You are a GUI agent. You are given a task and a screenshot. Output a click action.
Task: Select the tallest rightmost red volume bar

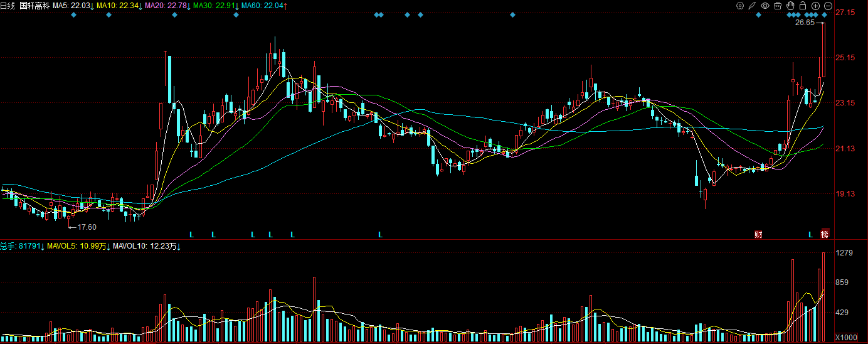[x=824, y=298]
